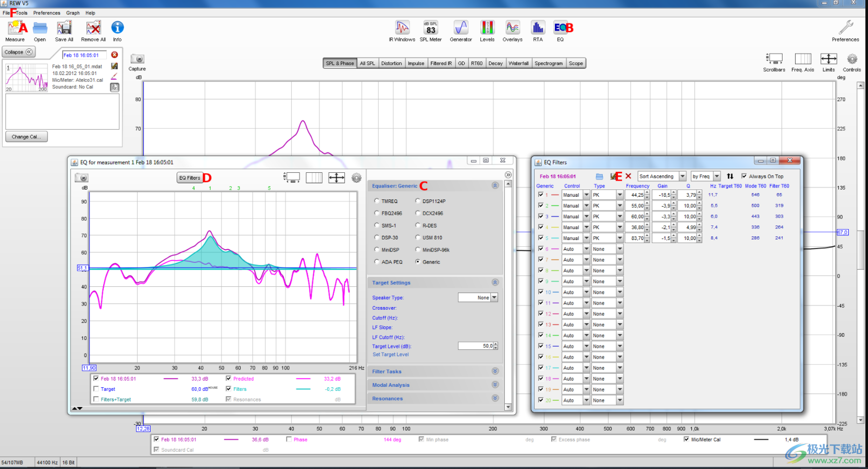Click the Remove All measurements icon

(x=93, y=29)
